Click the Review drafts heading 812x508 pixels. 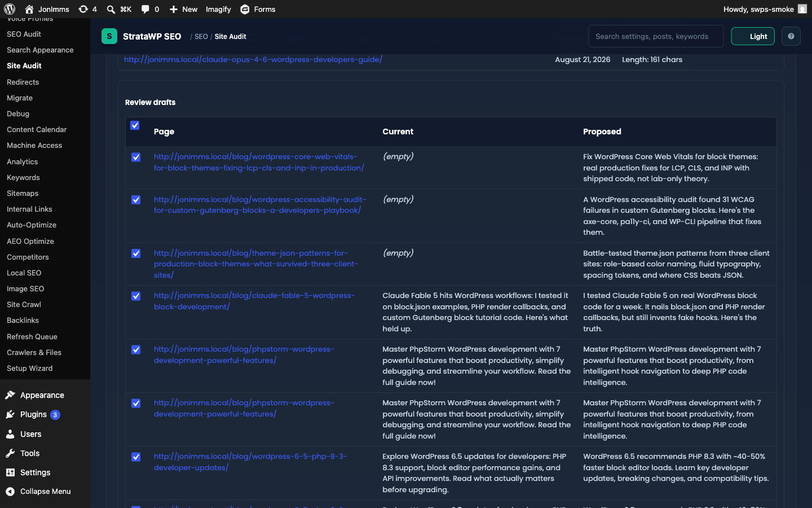151,102
